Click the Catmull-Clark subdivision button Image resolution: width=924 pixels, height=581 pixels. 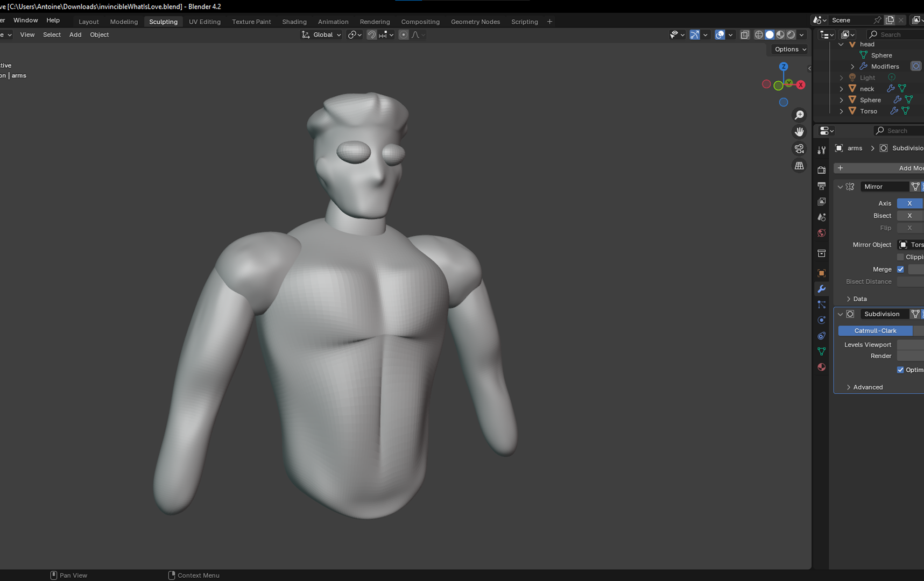(875, 330)
